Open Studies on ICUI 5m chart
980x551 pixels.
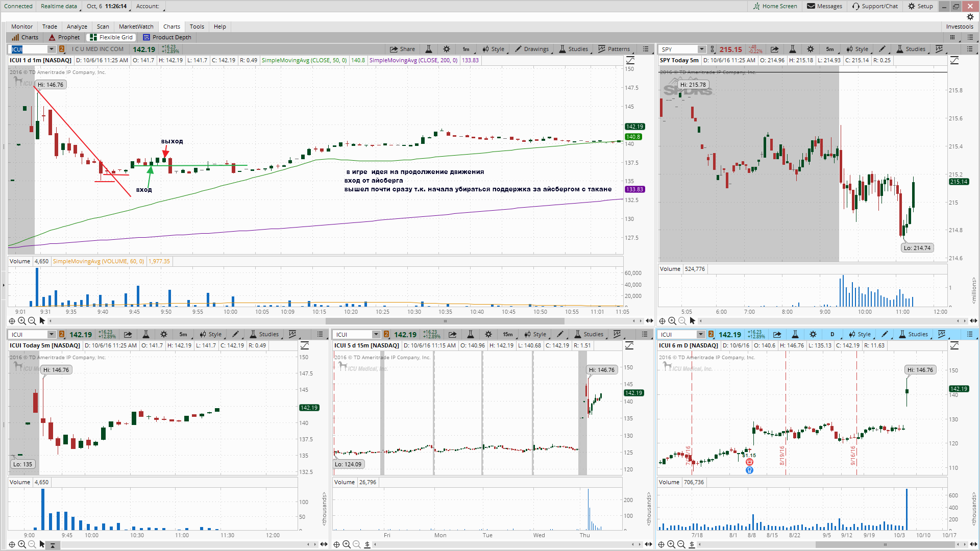tap(264, 334)
